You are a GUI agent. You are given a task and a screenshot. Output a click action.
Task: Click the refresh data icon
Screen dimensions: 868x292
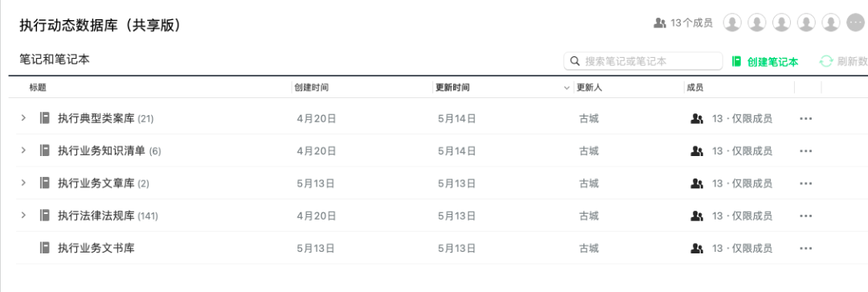pyautogui.click(x=826, y=61)
